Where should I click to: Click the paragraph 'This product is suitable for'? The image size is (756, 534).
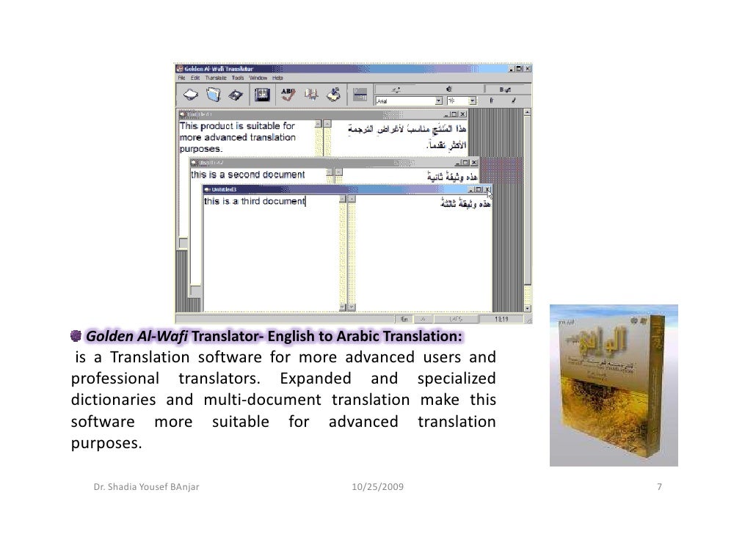[237, 137]
